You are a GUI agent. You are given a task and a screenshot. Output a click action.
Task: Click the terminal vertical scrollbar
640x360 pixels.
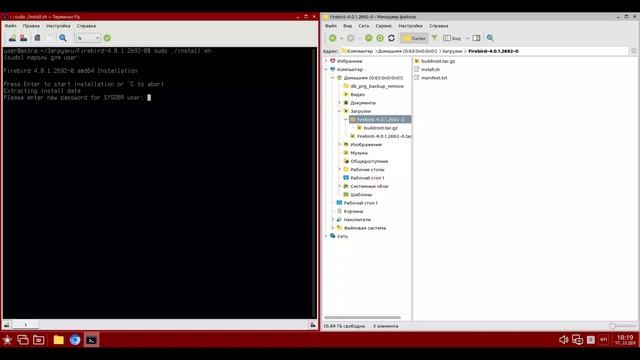pyautogui.click(x=314, y=183)
